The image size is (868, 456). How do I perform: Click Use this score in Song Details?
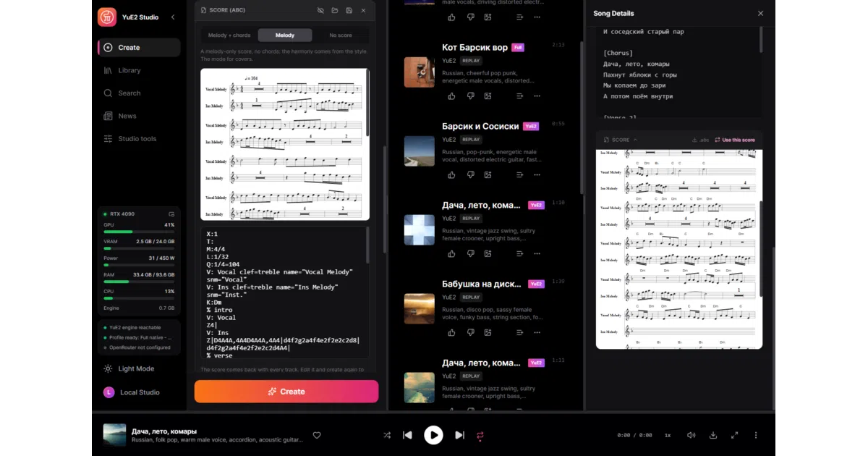click(735, 140)
